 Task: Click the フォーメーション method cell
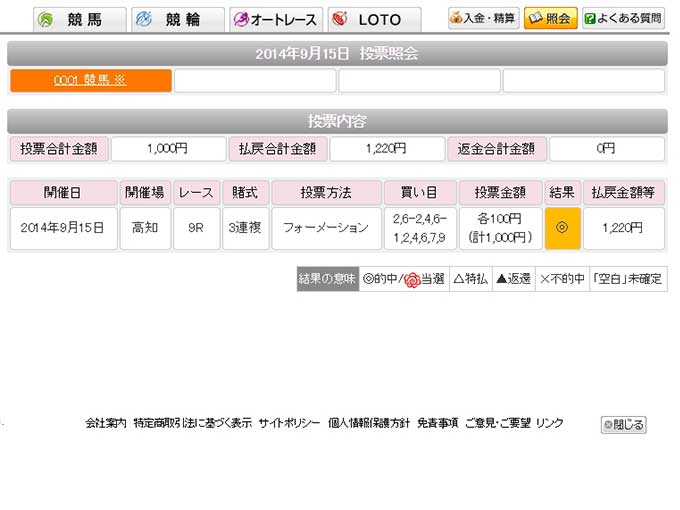[326, 228]
